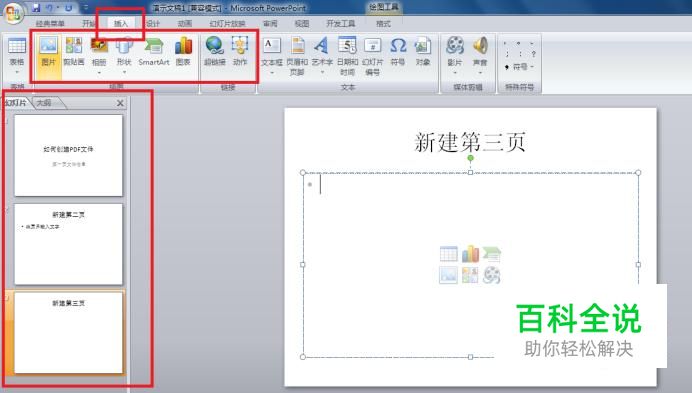Insert a text box with 文本框 icon
Screen dimensions: 692x393
click(x=271, y=45)
